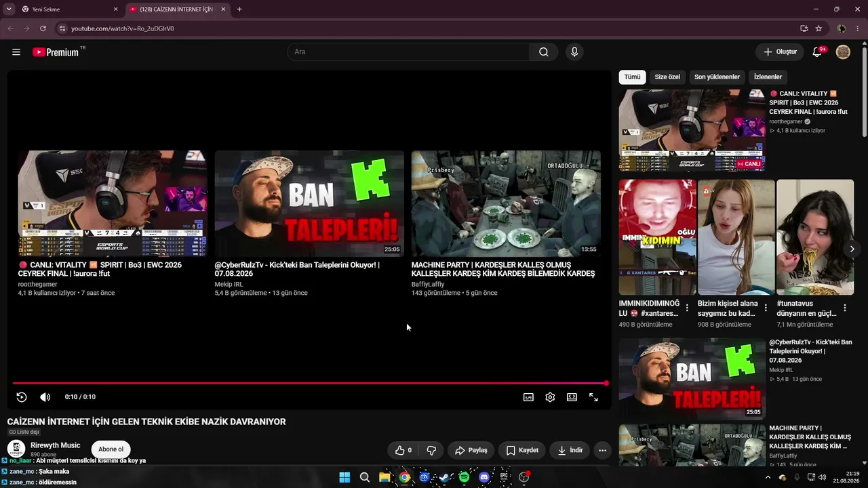Viewport: 868px width, 488px height.
Task: Open sidebar MACHINE PARTY video title
Action: coord(810,437)
